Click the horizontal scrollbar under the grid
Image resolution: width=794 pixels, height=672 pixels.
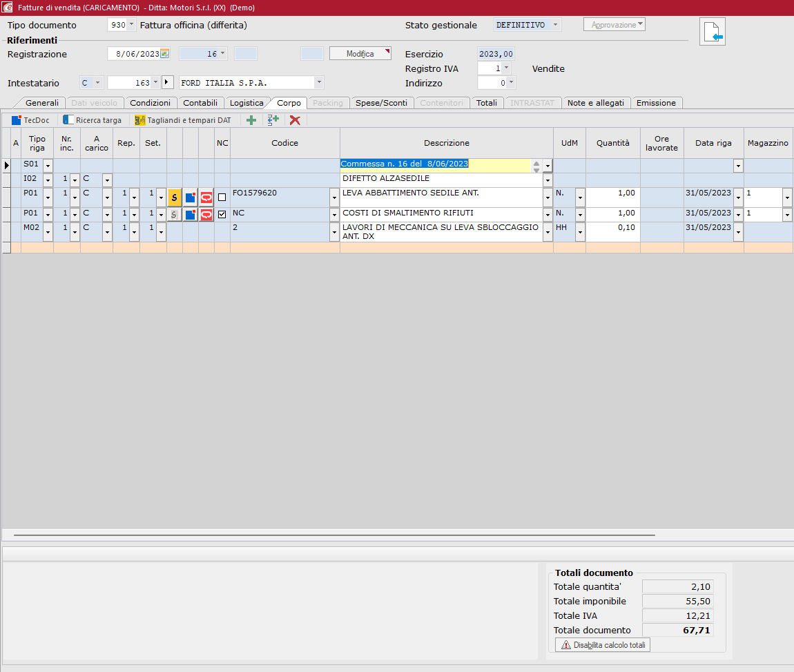point(334,535)
